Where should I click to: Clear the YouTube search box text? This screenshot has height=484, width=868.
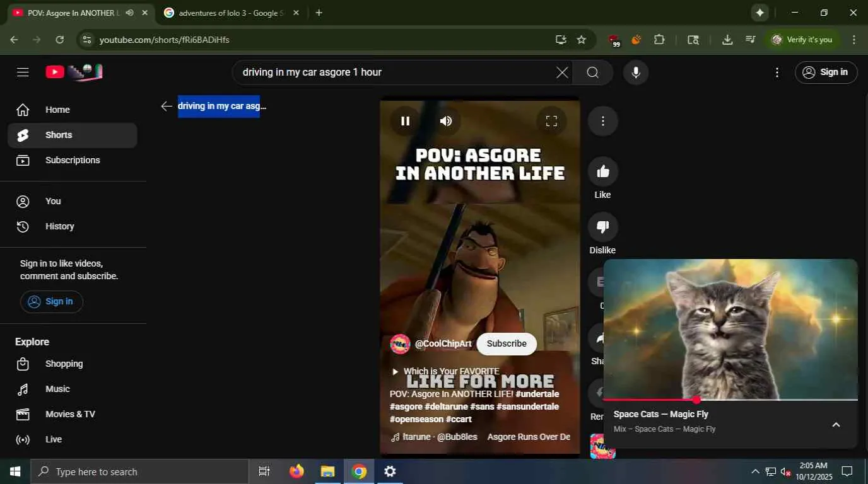click(562, 72)
